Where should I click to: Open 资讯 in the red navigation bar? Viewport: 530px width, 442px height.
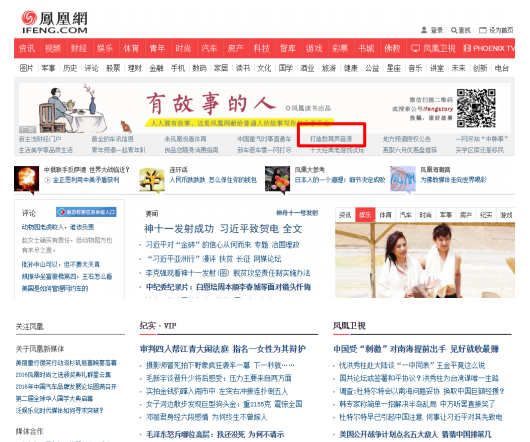point(27,48)
